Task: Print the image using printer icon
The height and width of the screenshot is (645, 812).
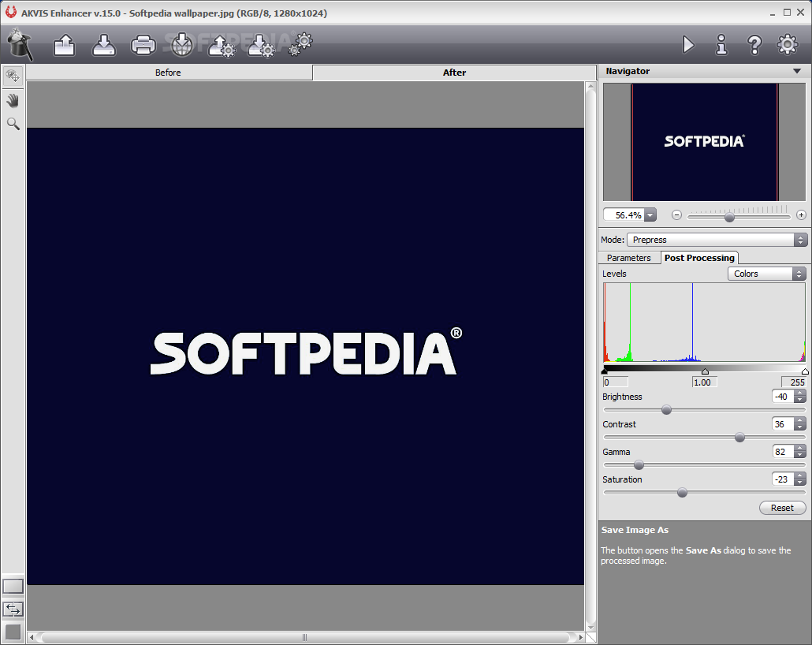Action: (143, 45)
